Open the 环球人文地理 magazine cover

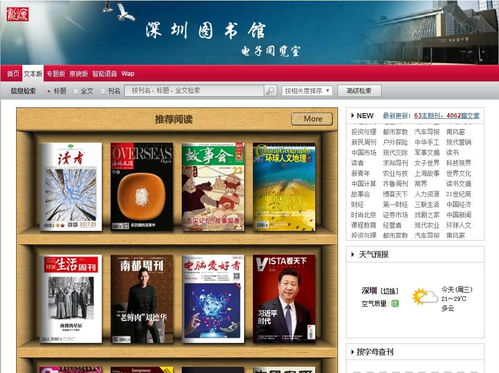(284, 187)
